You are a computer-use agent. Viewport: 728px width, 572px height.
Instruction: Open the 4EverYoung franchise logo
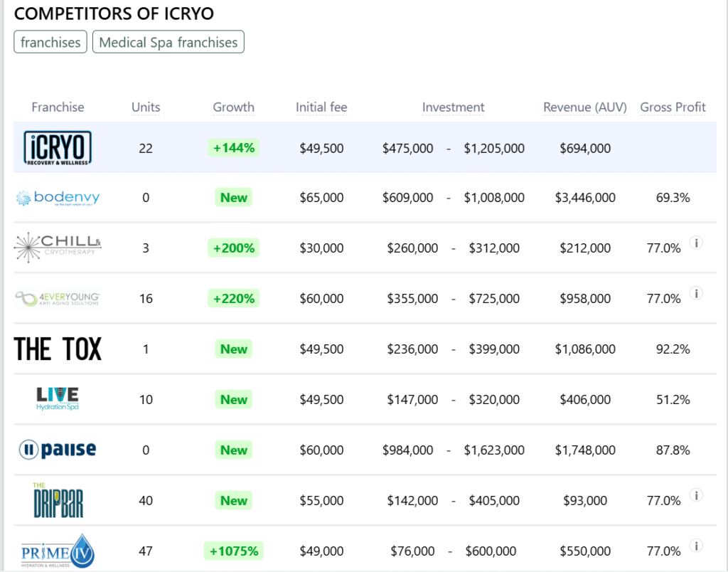pos(58,298)
